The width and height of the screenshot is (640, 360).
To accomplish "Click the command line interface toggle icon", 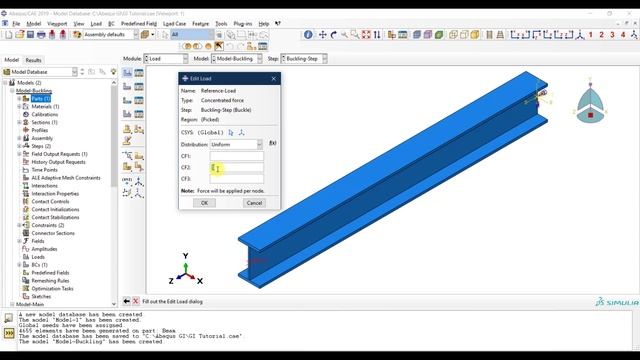I will click(x=9, y=333).
